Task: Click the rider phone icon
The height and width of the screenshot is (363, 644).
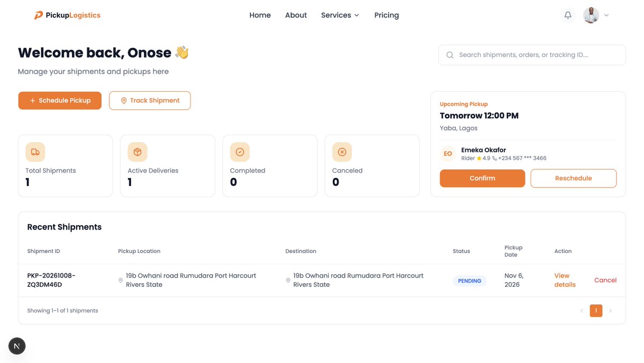Action: click(494, 158)
